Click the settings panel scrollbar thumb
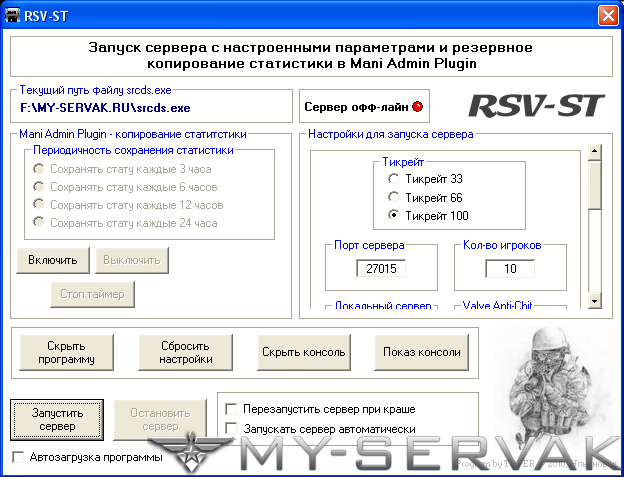The height and width of the screenshot is (477, 624). point(595,185)
